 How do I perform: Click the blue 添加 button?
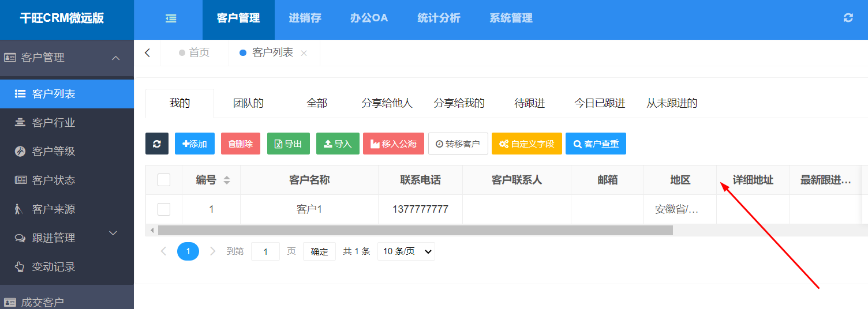point(194,144)
